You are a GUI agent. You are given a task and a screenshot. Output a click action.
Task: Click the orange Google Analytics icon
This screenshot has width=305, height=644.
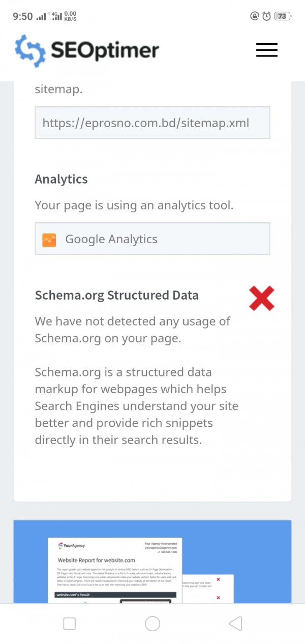(49, 239)
